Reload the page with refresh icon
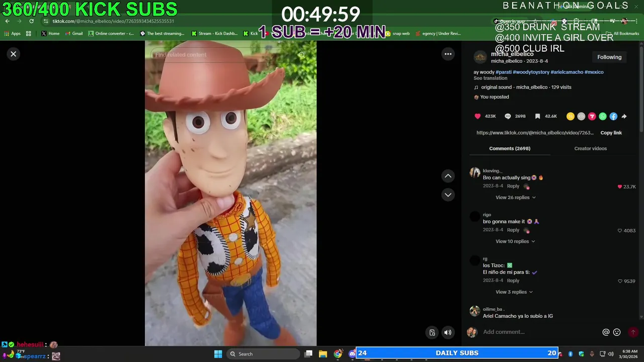 pyautogui.click(x=31, y=21)
